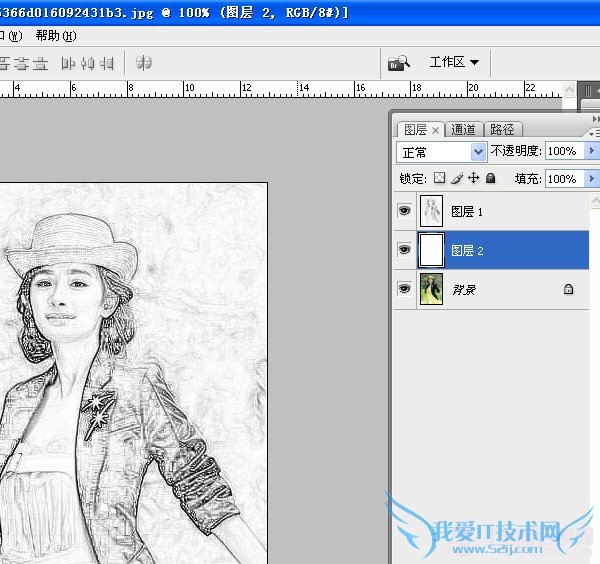Toggle visibility of 图层 2
Screen dimensions: 600x564
pos(405,250)
